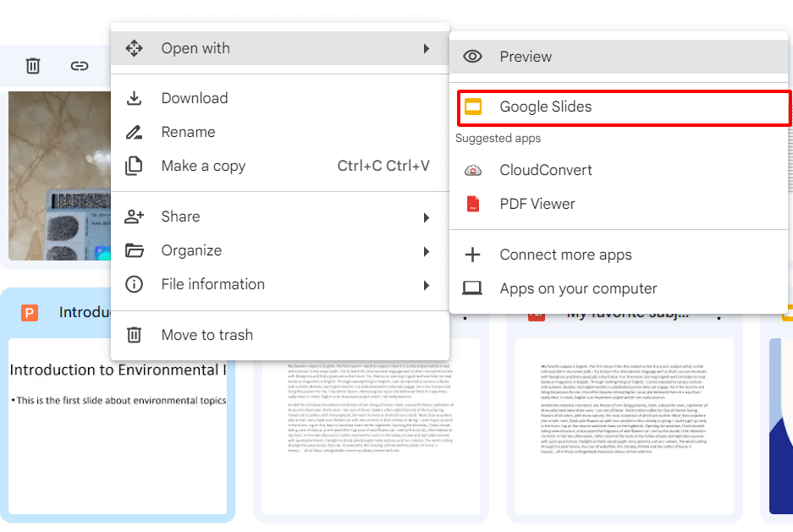This screenshot has width=793, height=532.
Task: Click the Google Slides yellow icon
Action: [x=473, y=107]
